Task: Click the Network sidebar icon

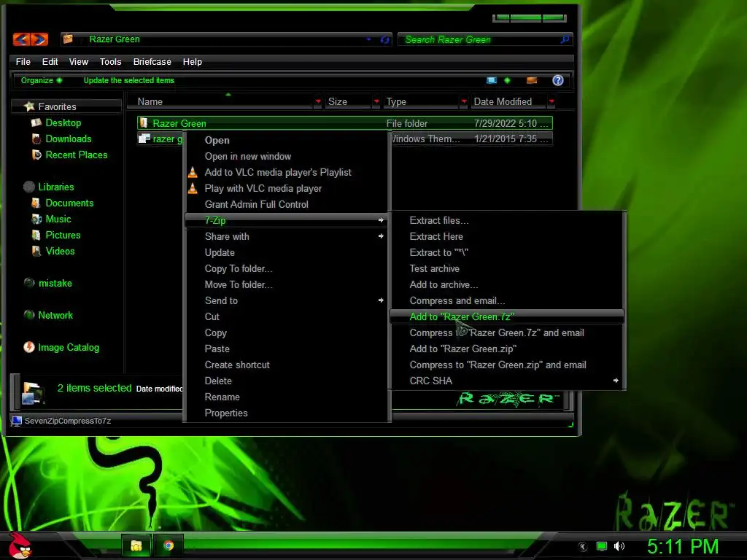Action: coord(29,315)
